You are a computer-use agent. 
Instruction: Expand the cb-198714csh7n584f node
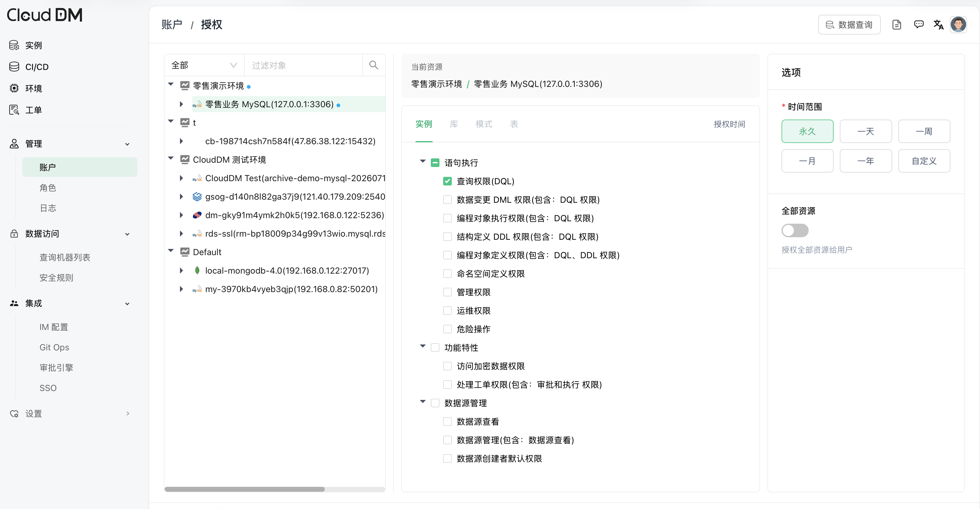pyautogui.click(x=182, y=141)
